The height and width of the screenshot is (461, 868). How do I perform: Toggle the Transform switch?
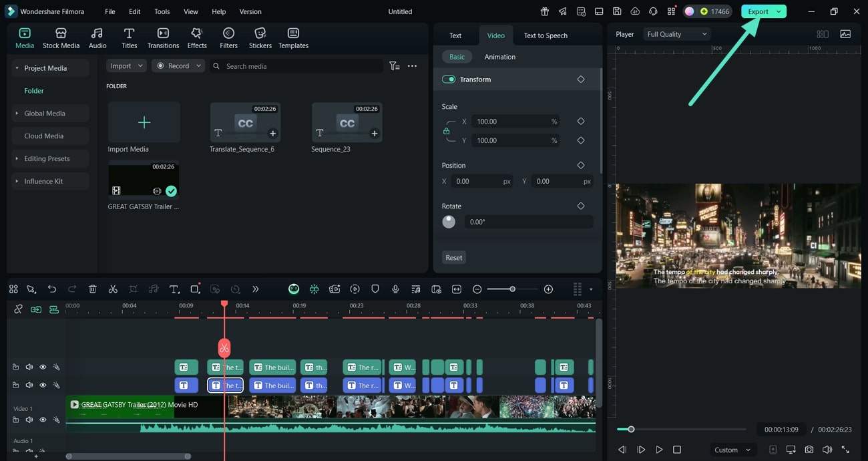coord(449,80)
